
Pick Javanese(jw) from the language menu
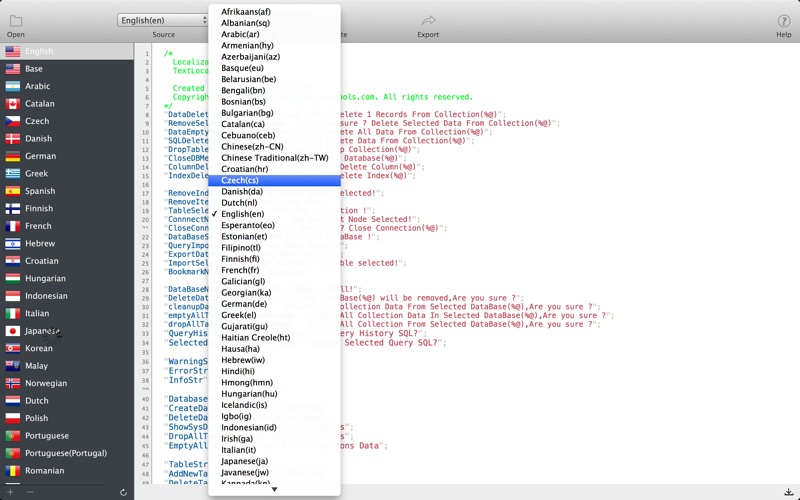click(x=274, y=472)
